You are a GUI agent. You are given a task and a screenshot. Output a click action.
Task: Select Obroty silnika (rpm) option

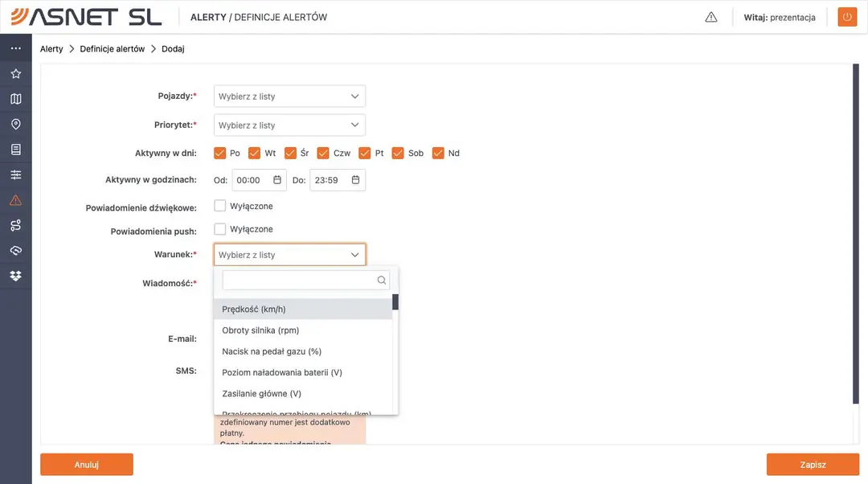click(303, 330)
